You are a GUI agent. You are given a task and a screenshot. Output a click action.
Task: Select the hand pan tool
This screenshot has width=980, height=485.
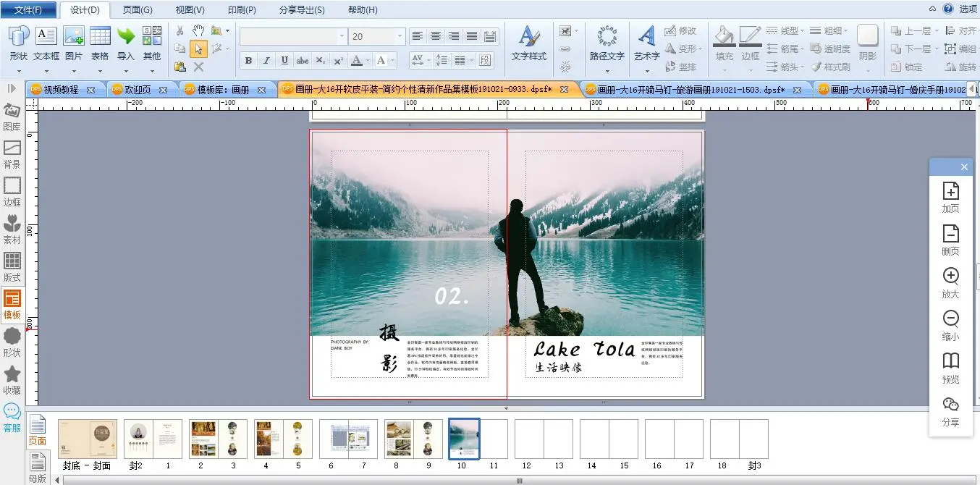pos(198,30)
